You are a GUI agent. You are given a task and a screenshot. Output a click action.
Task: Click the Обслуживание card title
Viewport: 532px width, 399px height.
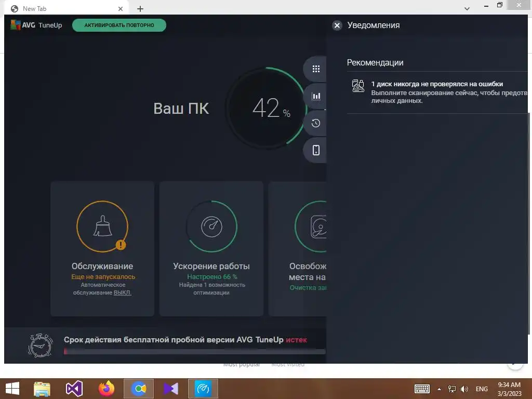[102, 266]
